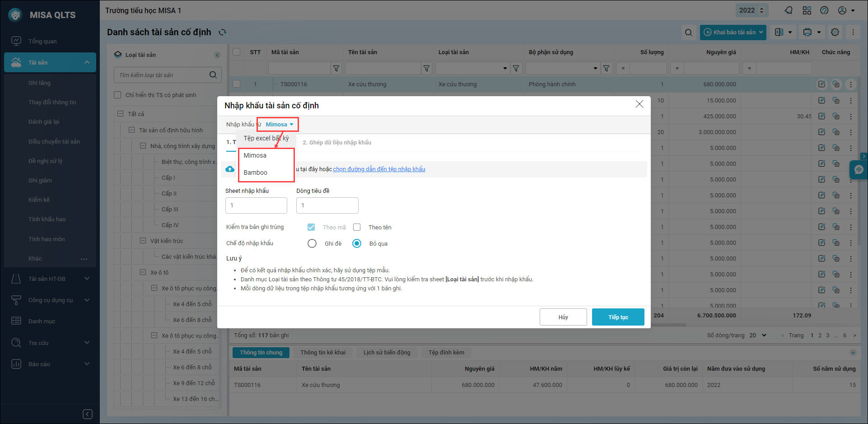Select the Ghi đè radio button
Screen dimensions: 868x424
[312, 243]
